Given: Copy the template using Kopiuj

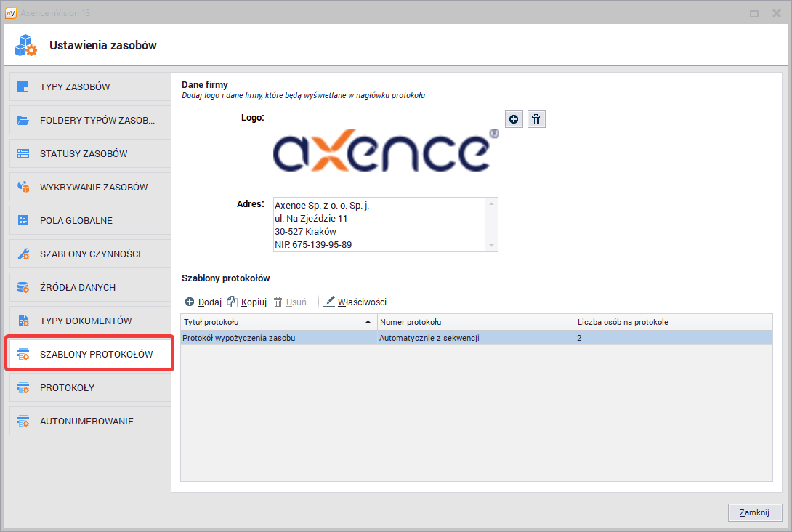Looking at the screenshot, I should (247, 302).
